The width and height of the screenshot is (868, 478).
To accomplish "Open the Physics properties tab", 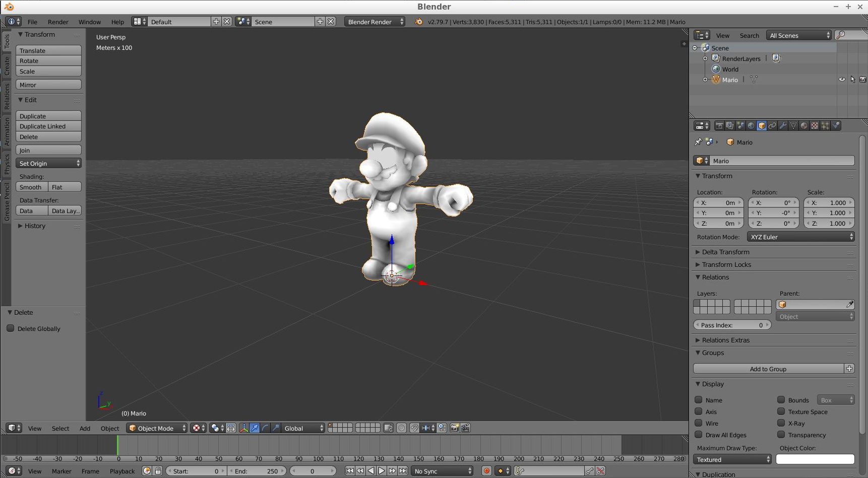I will pyautogui.click(x=836, y=126).
